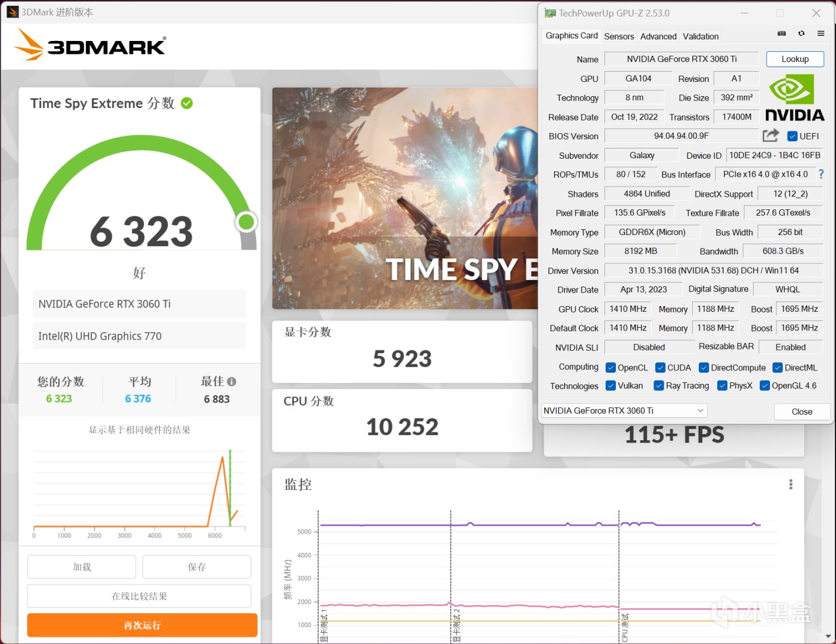
Task: Click the GPU-Z screenshot camera icon
Action: (x=782, y=34)
